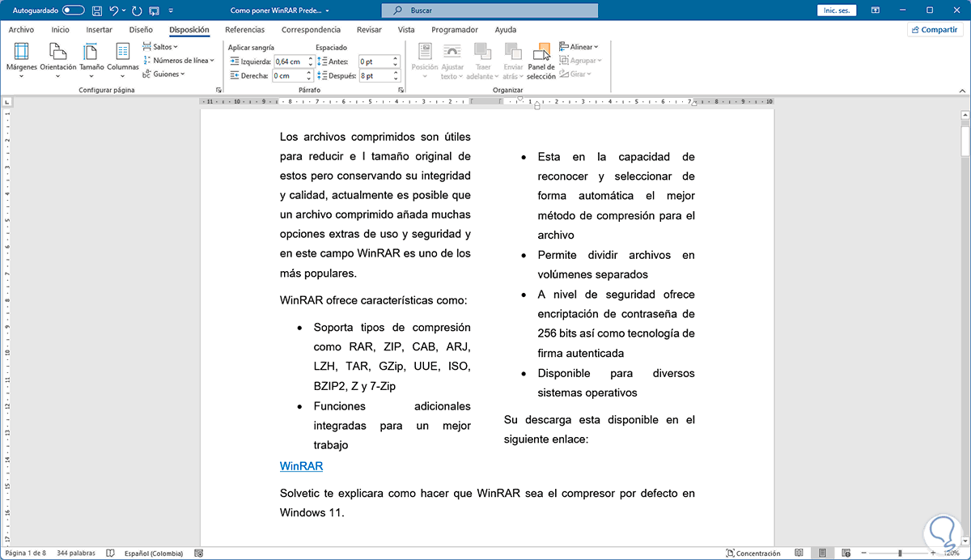Switch to the Inicio tab
Viewport: 971px width, 560px height.
click(x=60, y=30)
